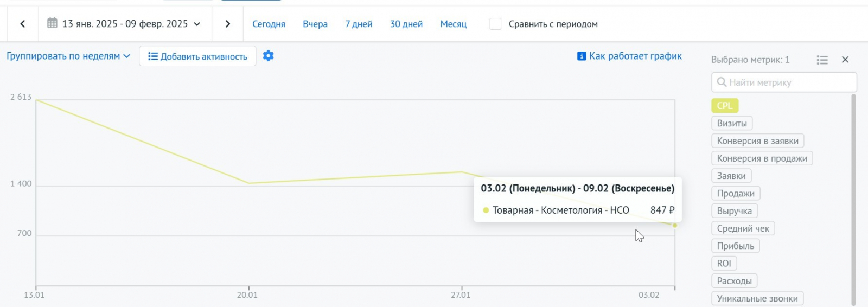Image resolution: width=868 pixels, height=307 pixels.
Task: Go to the previous date period arrow
Action: click(23, 24)
